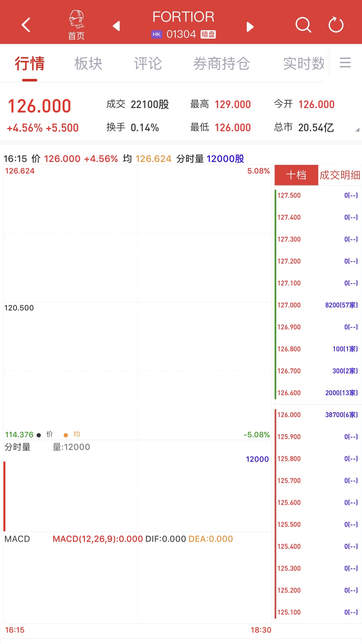Refresh quote data with circular arrow
This screenshot has height=644, width=362.
[x=336, y=25]
